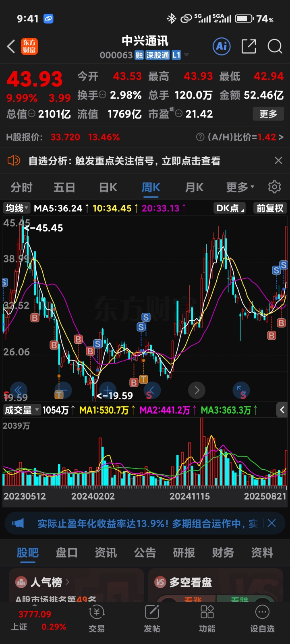Screen dimensions: 290x644
Task: Jump chart far left with double-arrow button
Action: pyautogui.click(x=19, y=390)
